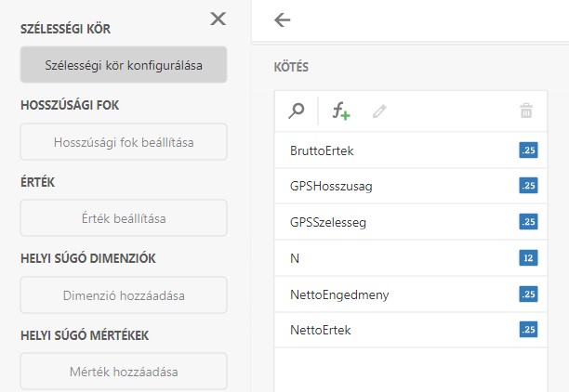Click the data type icon next to BruttoErtek

point(528,150)
